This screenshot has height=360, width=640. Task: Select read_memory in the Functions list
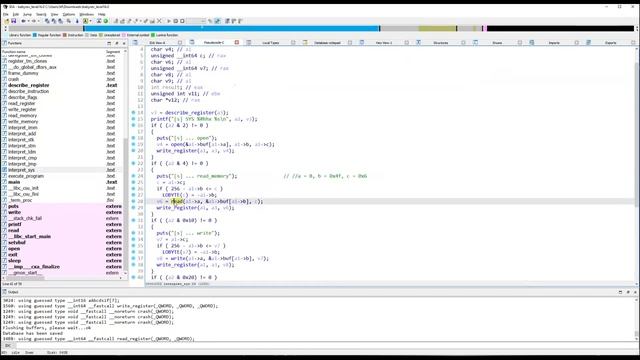[23, 116]
